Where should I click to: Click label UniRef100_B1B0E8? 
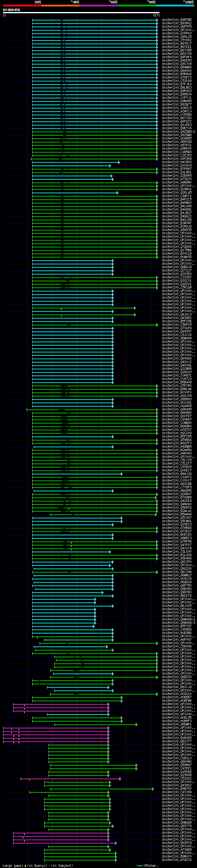[177, 737]
